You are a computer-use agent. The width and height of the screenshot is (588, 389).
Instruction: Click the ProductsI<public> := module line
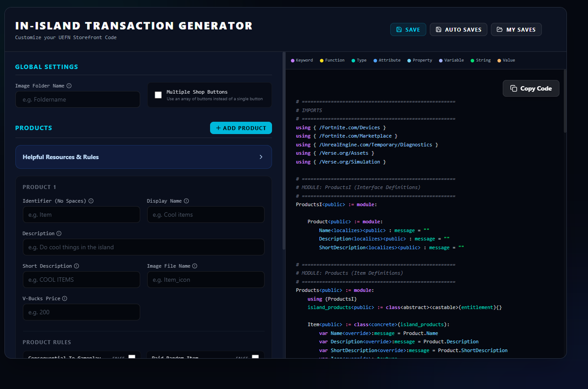(337, 204)
